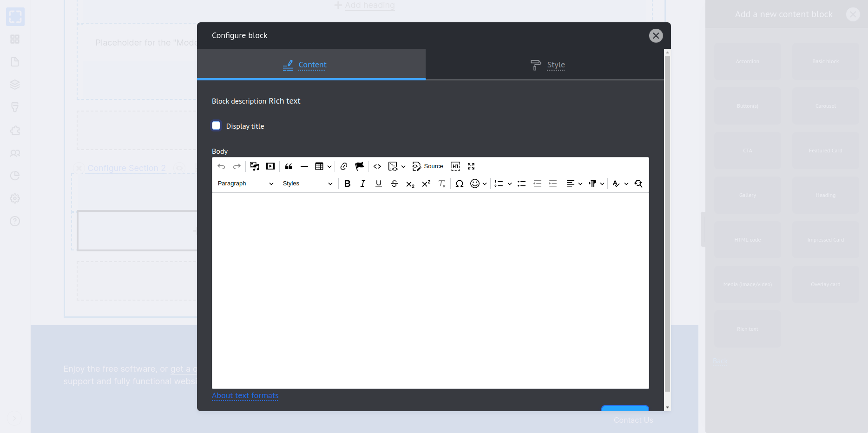This screenshot has height=433, width=868.
Task: Insert a block quote
Action: pyautogui.click(x=289, y=166)
